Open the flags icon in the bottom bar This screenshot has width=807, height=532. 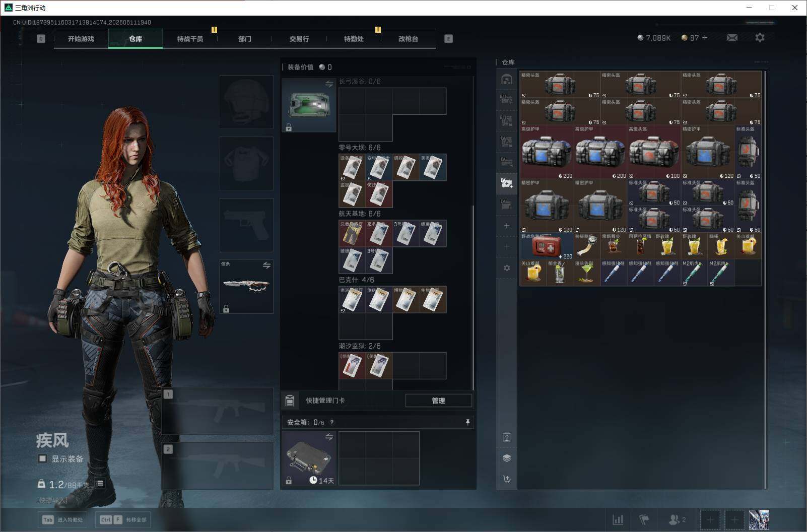[x=644, y=519]
